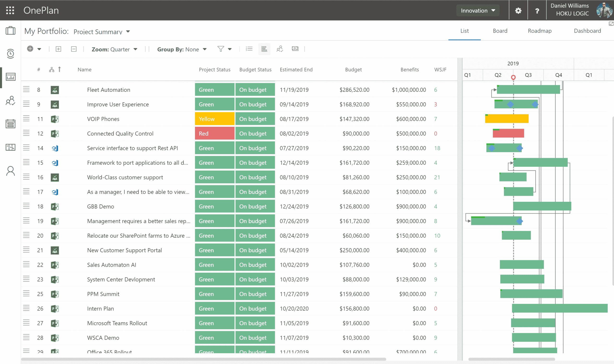Click the settings gear icon
This screenshot has width=614, height=364.
518,10
